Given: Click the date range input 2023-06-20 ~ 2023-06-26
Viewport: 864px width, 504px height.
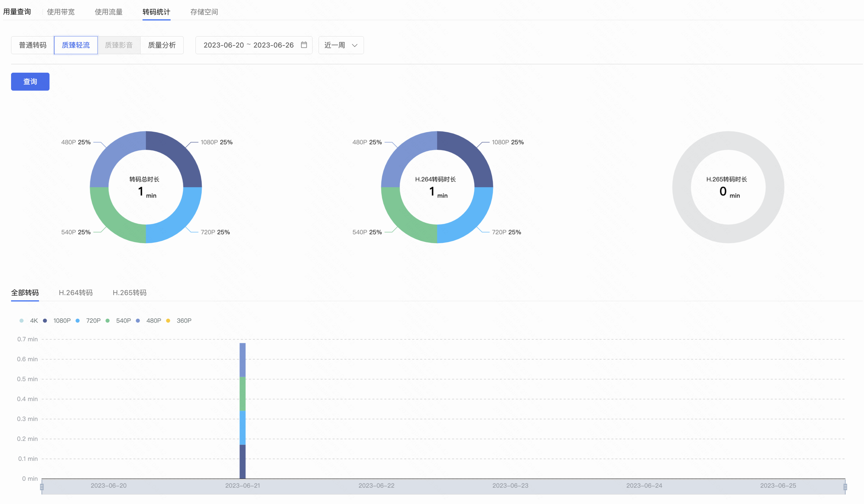Looking at the screenshot, I should pyautogui.click(x=254, y=45).
